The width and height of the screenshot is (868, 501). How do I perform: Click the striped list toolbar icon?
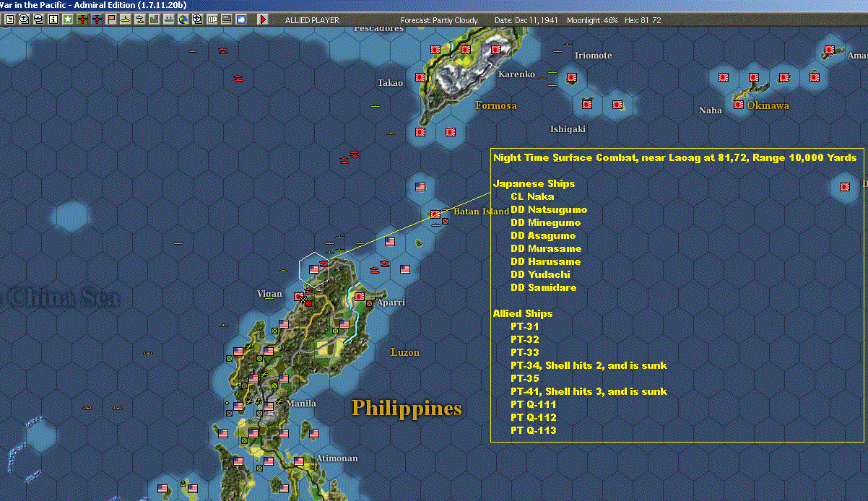[x=227, y=19]
